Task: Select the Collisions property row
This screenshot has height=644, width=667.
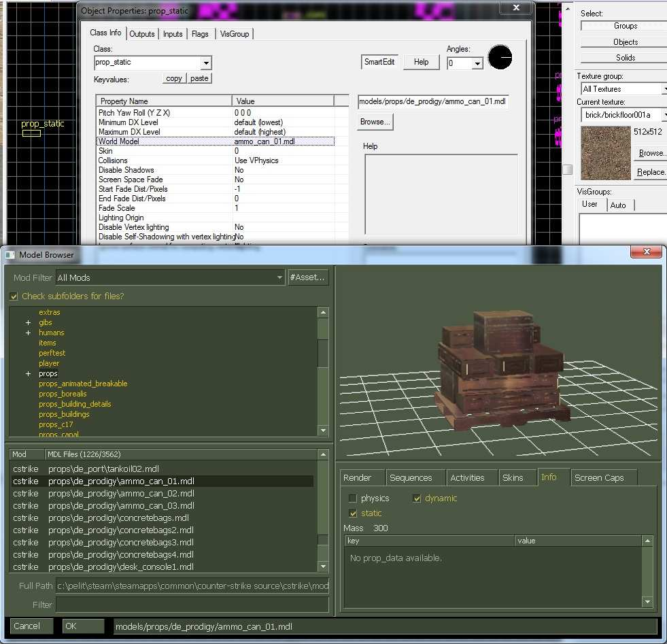Action: pos(216,160)
